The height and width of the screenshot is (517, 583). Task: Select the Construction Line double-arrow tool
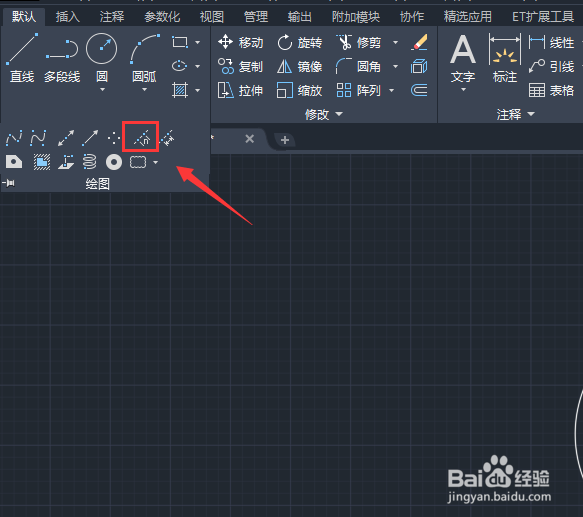tap(65, 138)
